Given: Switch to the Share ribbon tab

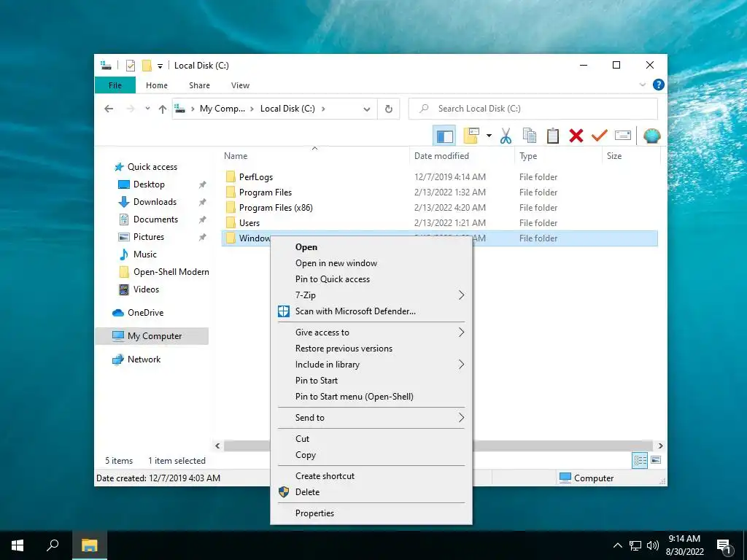Looking at the screenshot, I should coord(199,85).
